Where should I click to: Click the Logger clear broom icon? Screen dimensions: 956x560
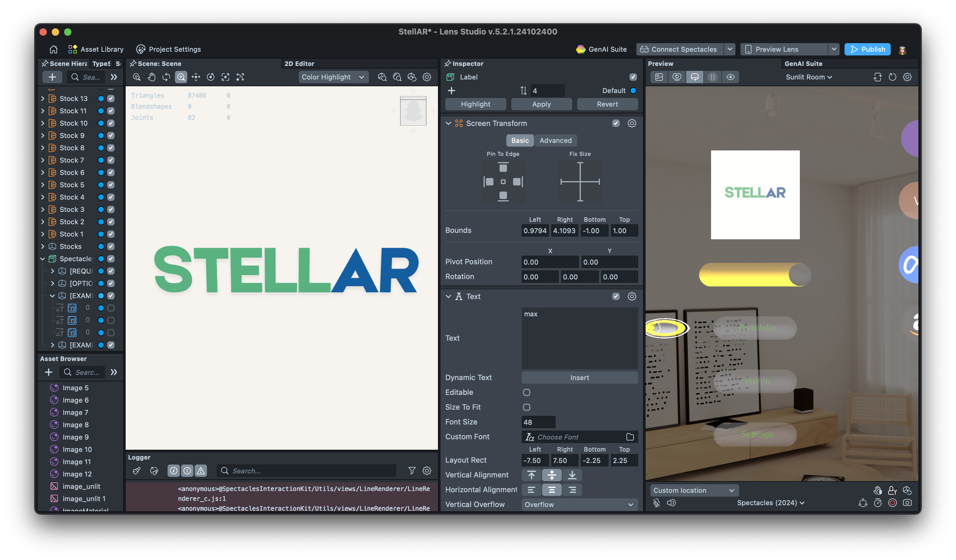[x=136, y=471]
